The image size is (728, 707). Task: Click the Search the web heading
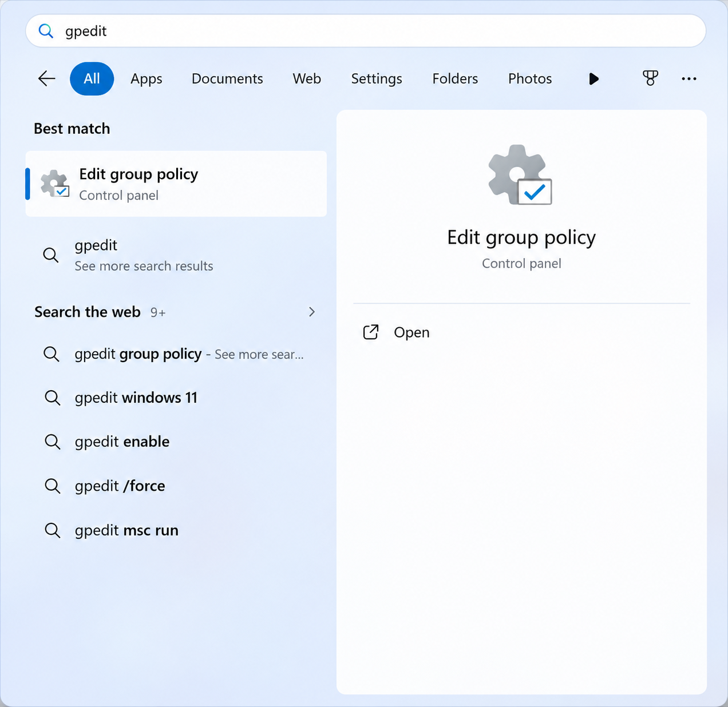pos(88,312)
